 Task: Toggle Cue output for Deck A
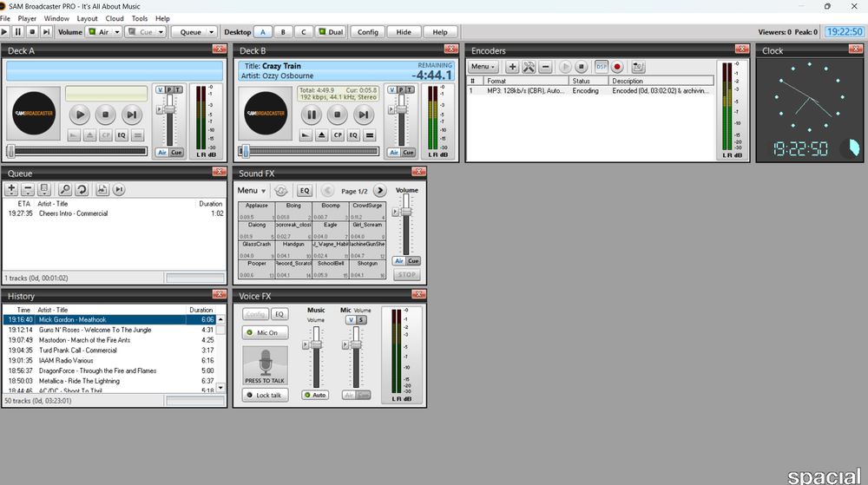tap(176, 153)
